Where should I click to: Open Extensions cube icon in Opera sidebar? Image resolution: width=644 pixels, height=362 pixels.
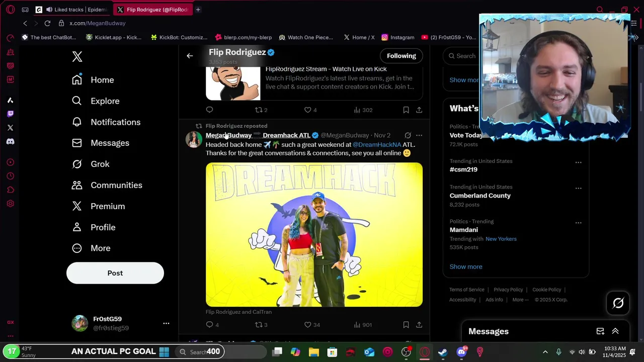coord(10,190)
